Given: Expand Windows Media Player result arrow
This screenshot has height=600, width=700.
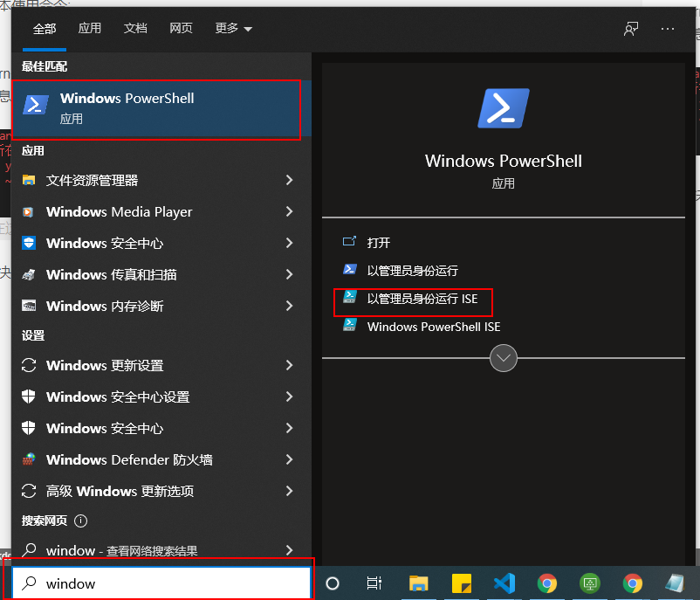Looking at the screenshot, I should click(x=289, y=211).
